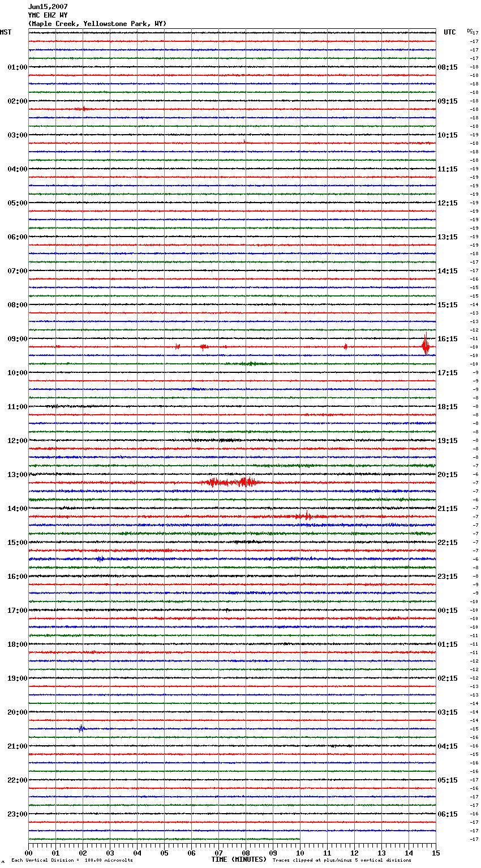Click the UTC column header
The image size is (481, 868).
[450, 32]
